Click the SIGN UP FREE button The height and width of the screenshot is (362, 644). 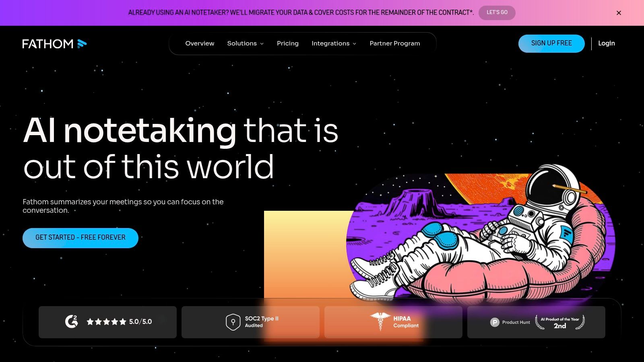551,43
